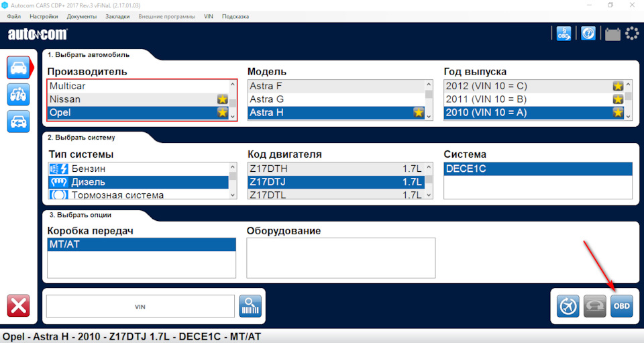Click system type list scroll up arrow
Viewport: 644px width, 343px height.
[233, 166]
